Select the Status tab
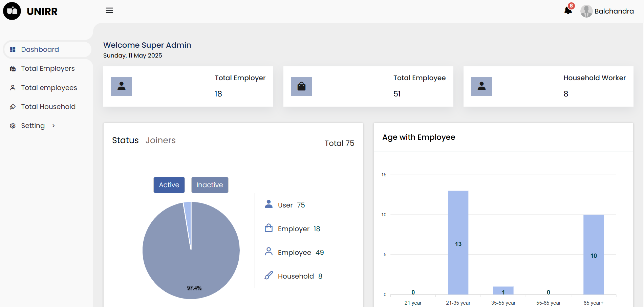The height and width of the screenshot is (307, 644). pyautogui.click(x=125, y=140)
